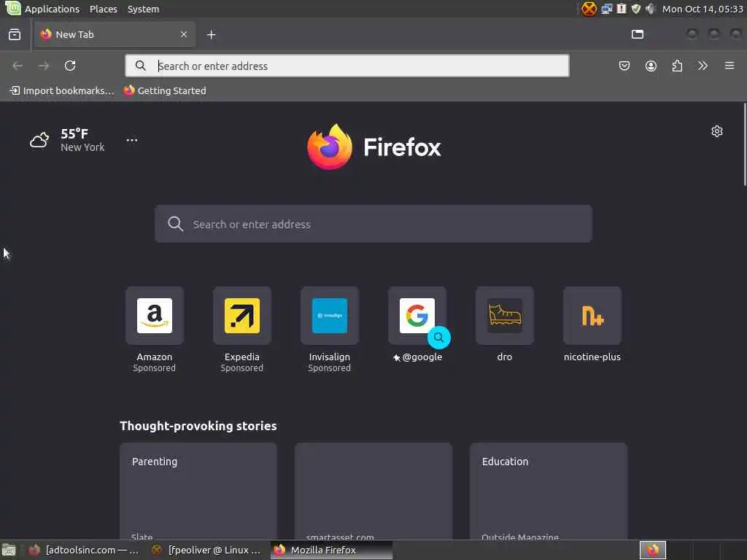Click the forward navigation arrow
The height and width of the screenshot is (560, 747).
pyautogui.click(x=44, y=66)
